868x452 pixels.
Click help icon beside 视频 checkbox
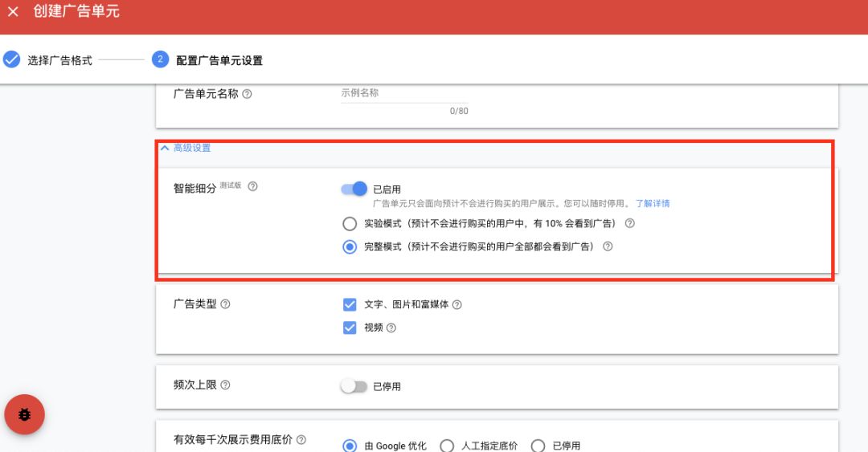(391, 328)
